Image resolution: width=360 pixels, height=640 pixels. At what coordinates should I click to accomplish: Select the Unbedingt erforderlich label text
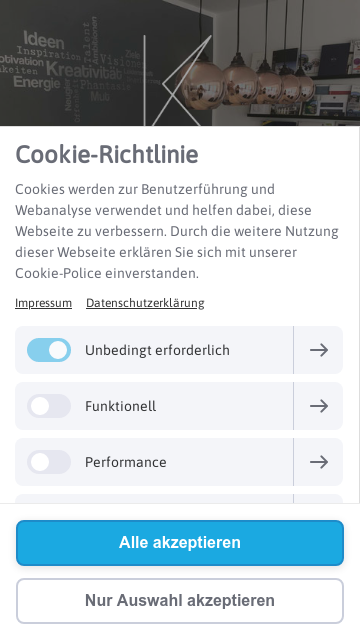(157, 350)
